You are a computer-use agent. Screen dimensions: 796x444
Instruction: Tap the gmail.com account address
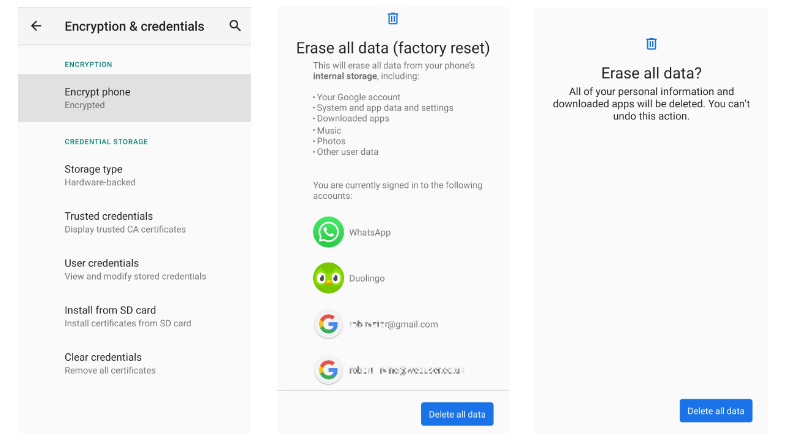394,324
